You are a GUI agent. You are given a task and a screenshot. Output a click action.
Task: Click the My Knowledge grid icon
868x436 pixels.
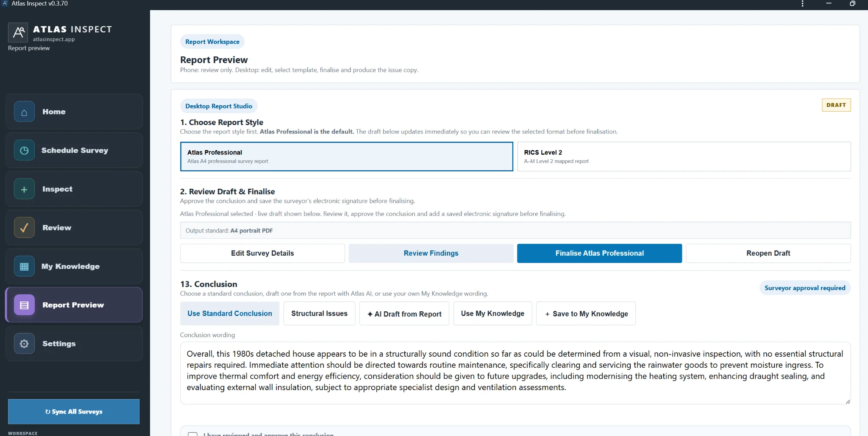pos(24,266)
